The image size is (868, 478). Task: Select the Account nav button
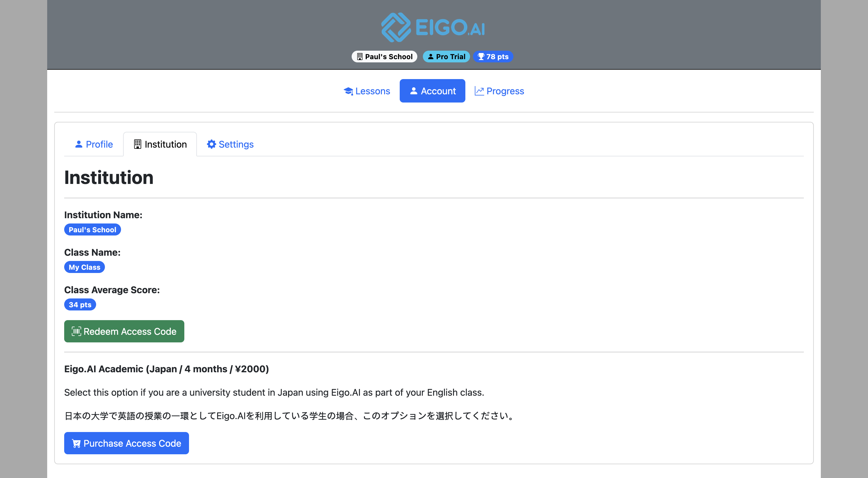[x=432, y=91]
